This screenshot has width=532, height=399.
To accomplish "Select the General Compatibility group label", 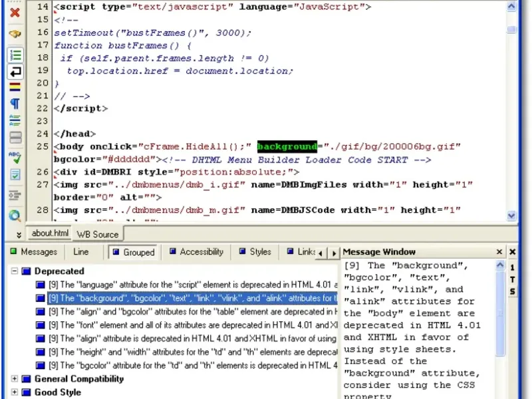I will [x=79, y=378].
